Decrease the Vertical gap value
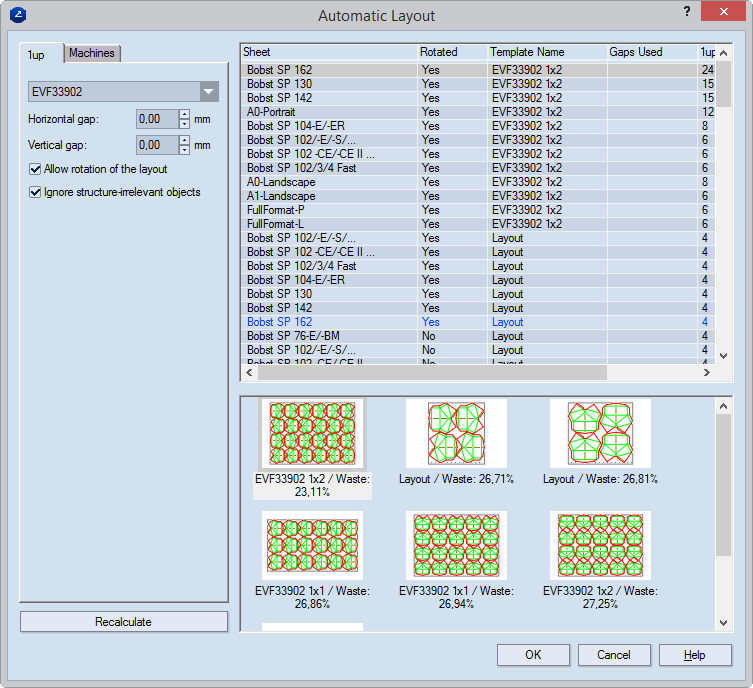Screen dimensions: 753x688 (184, 150)
